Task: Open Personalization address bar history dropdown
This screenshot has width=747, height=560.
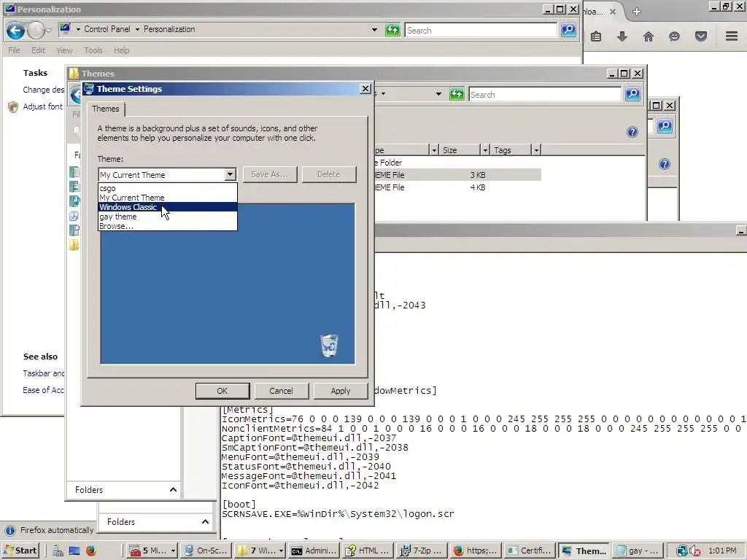Action: point(374,29)
